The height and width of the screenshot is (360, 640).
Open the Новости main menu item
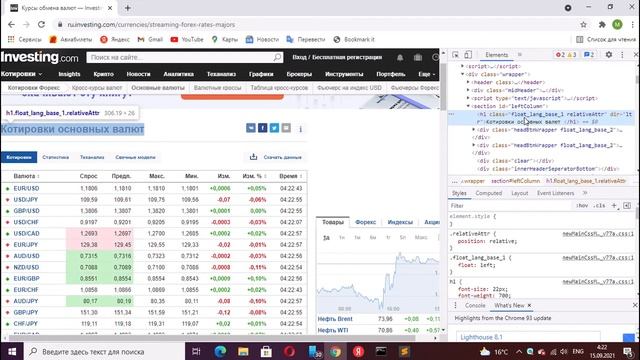pyautogui.click(x=138, y=74)
